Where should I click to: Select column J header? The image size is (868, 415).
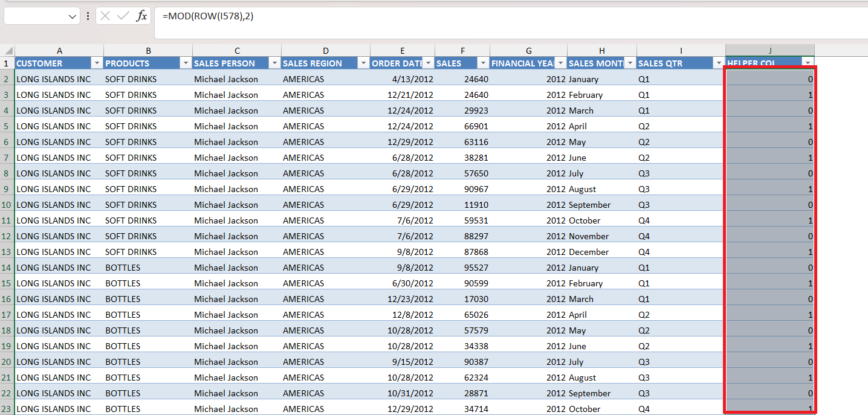[x=770, y=51]
